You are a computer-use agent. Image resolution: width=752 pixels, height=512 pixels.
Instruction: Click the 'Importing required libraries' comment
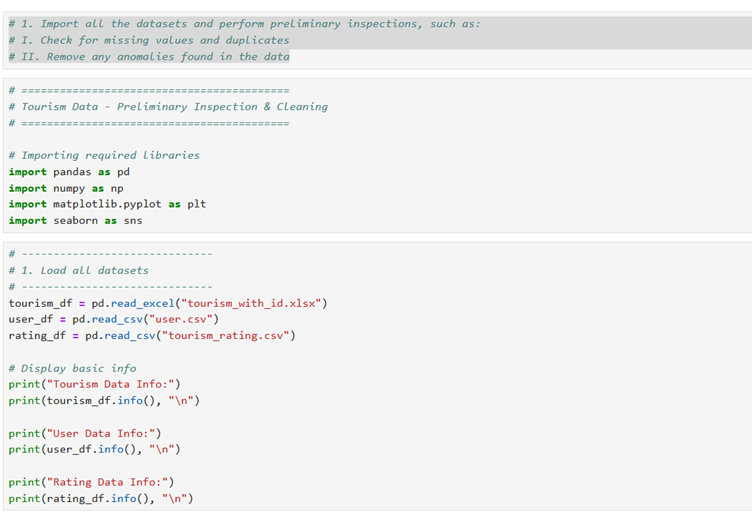[x=104, y=156]
